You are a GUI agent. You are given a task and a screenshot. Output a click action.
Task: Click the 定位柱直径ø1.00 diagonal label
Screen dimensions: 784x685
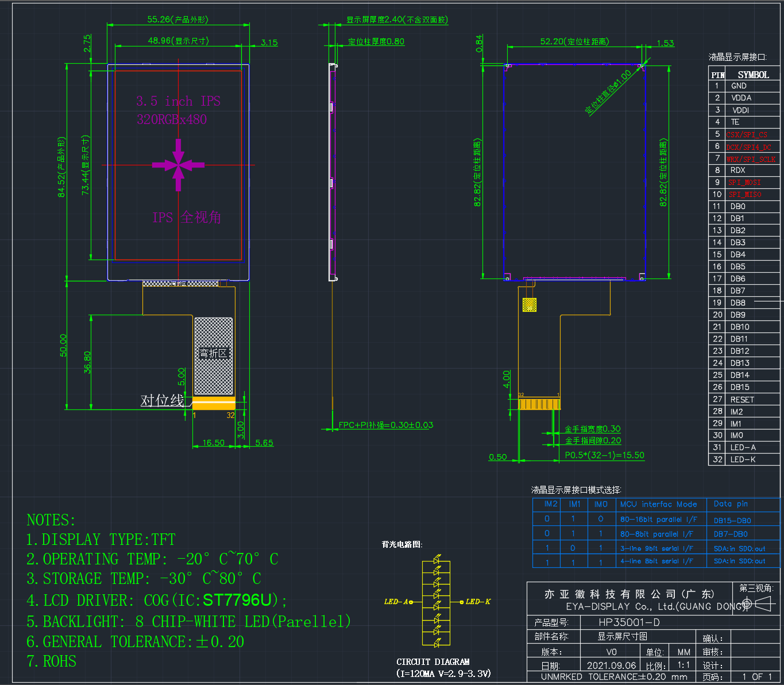coord(608,92)
